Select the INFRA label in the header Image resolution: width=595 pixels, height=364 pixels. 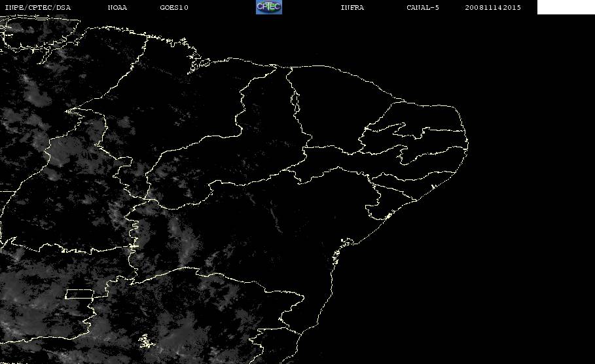point(352,7)
